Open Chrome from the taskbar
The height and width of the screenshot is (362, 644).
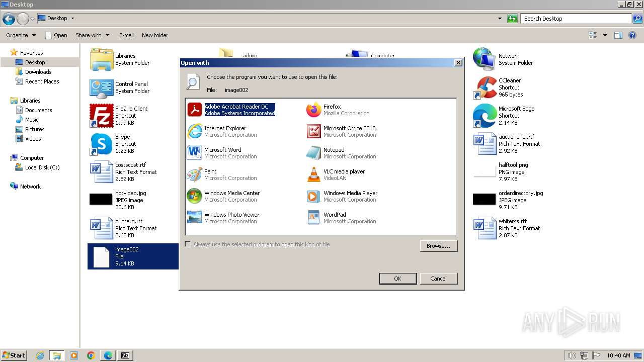tap(91, 355)
